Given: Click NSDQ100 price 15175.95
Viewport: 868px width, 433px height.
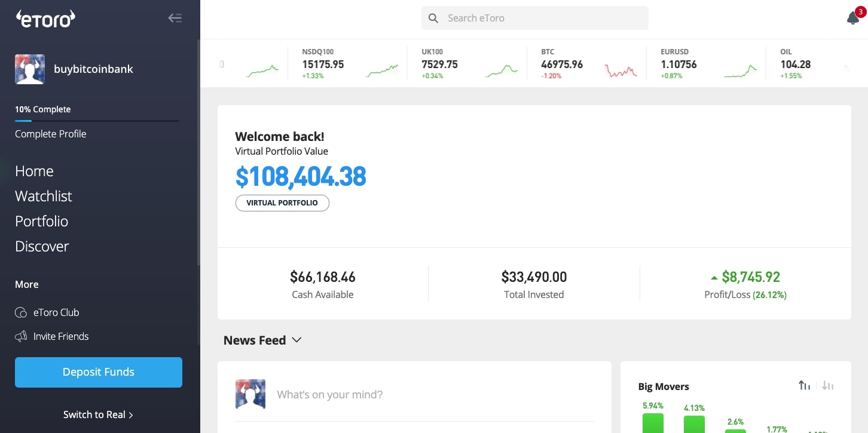Looking at the screenshot, I should point(323,65).
